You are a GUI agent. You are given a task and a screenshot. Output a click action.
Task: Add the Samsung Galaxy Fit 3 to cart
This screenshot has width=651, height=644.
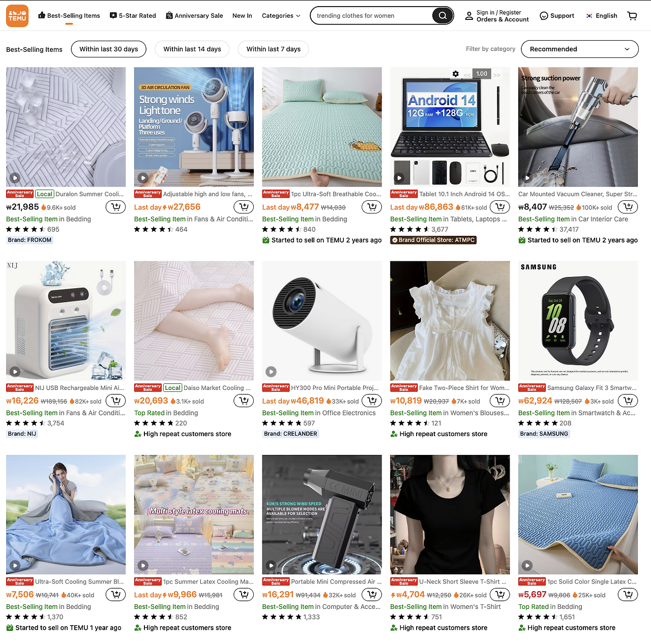click(628, 401)
